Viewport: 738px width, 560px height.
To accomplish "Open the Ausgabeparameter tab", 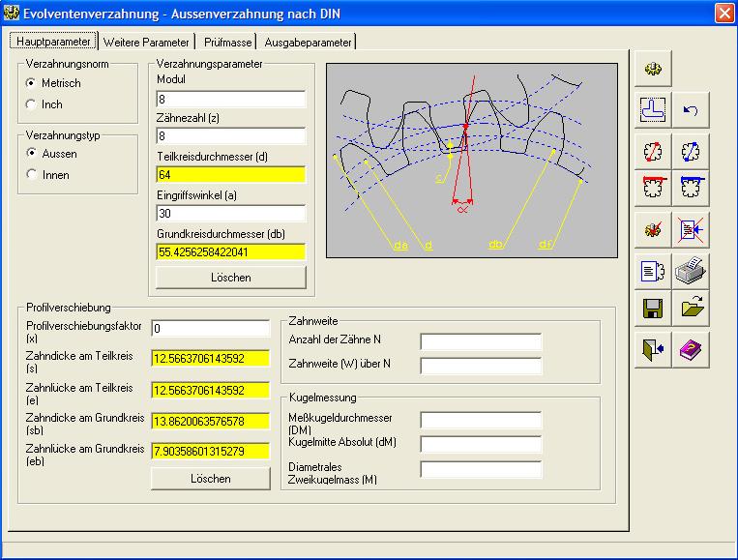I will (308, 43).
